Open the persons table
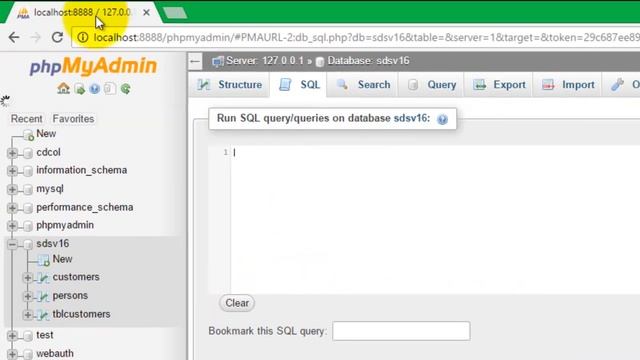 (x=70, y=296)
